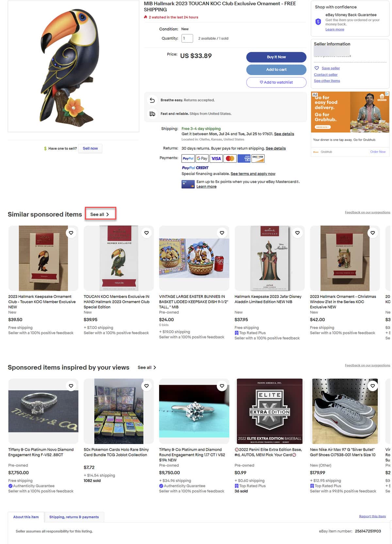Click the AdChoices icon on Grubhub ad
The width and height of the screenshot is (392, 544).
coord(387,94)
